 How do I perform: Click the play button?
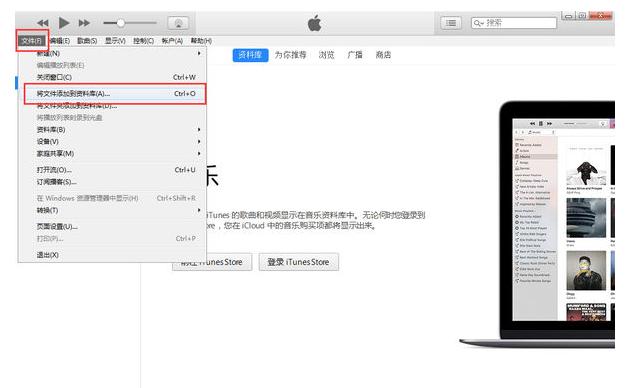click(64, 23)
